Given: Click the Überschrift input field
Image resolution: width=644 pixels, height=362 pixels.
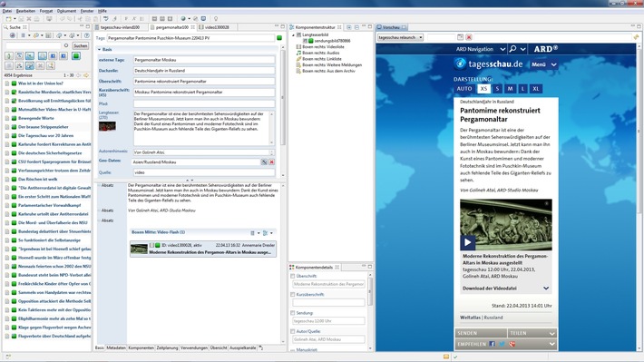Looking at the screenshot, I should (x=204, y=82).
